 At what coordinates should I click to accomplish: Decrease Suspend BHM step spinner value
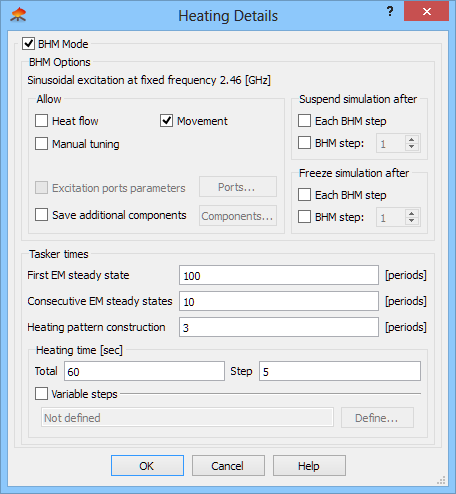[412, 147]
